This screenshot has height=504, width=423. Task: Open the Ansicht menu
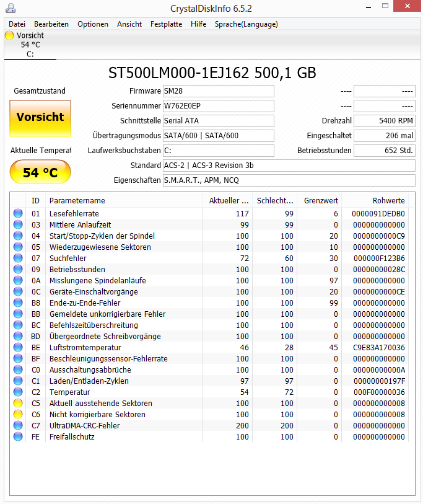click(129, 24)
